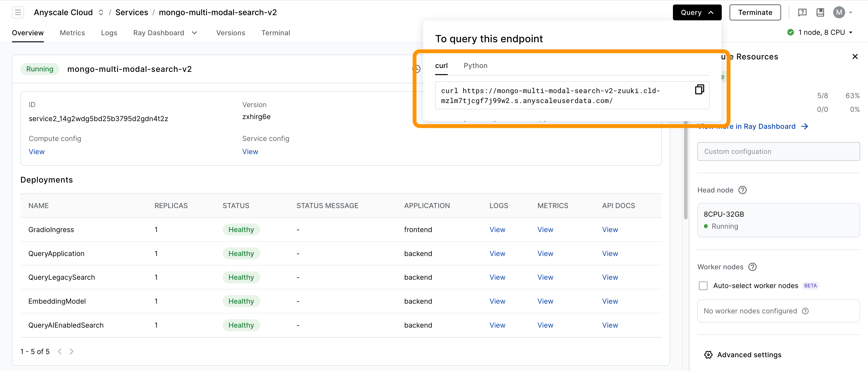Click the Terminate service button icon
The width and height of the screenshot is (868, 371).
(x=755, y=12)
